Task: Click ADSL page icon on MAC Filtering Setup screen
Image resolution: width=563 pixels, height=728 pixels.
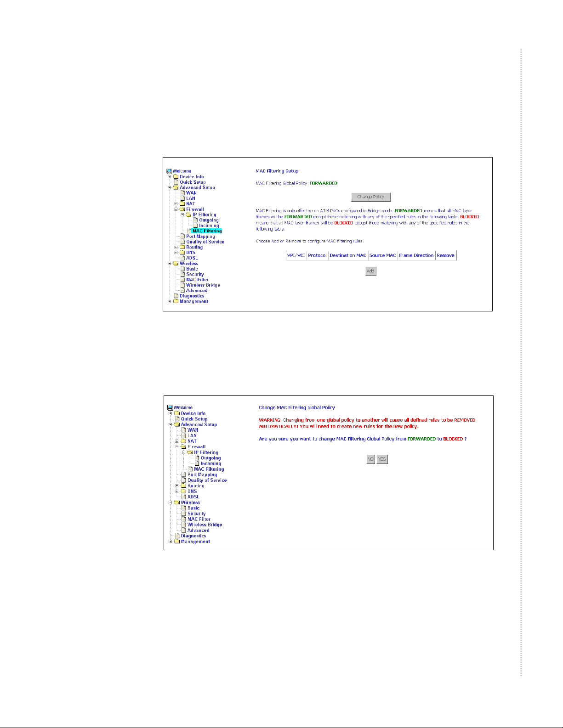Action: pos(182,258)
